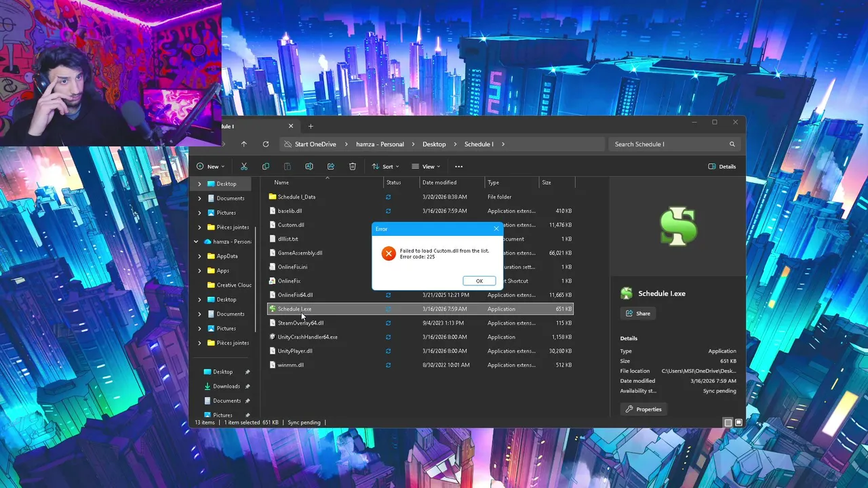Open the See more ellipsis menu
Image resolution: width=868 pixels, height=488 pixels.
point(459,166)
